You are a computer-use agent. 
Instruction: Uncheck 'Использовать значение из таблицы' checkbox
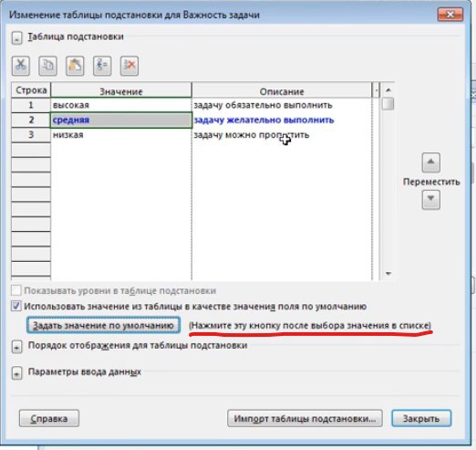click(16, 306)
